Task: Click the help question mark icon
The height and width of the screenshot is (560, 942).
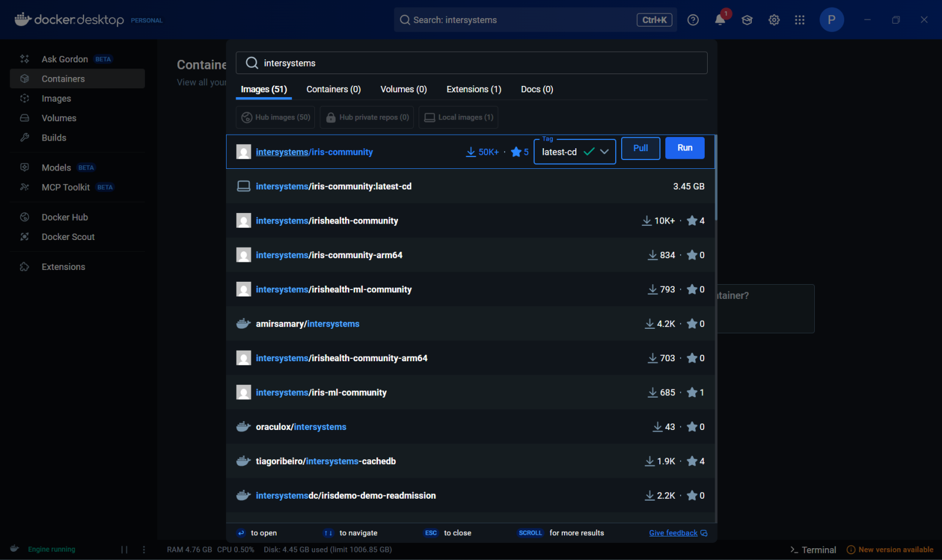Action: coord(693,20)
